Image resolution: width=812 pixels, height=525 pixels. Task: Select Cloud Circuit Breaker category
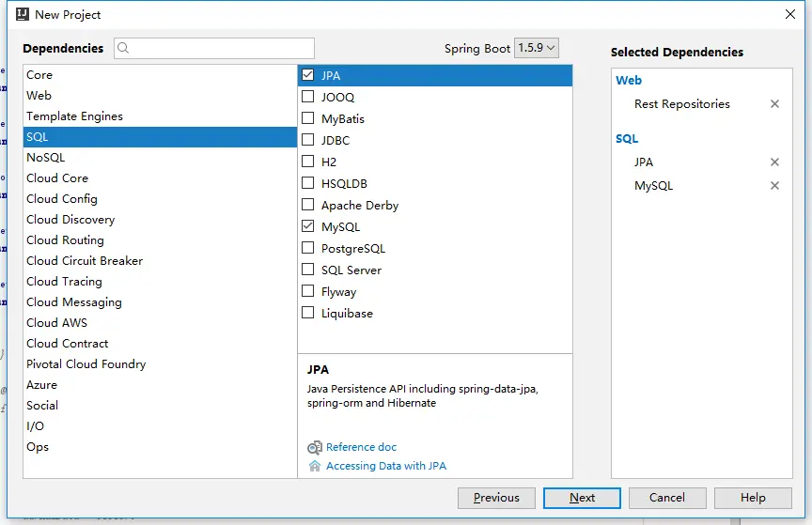160,261
